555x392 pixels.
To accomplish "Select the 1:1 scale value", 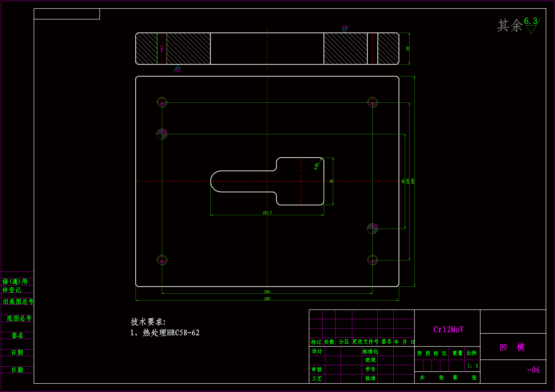I will 473,366.
